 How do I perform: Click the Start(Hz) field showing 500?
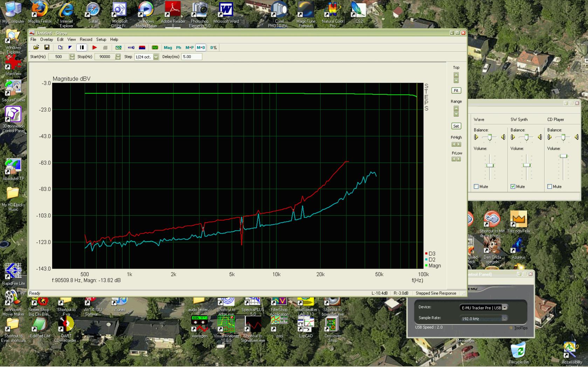tap(58, 57)
